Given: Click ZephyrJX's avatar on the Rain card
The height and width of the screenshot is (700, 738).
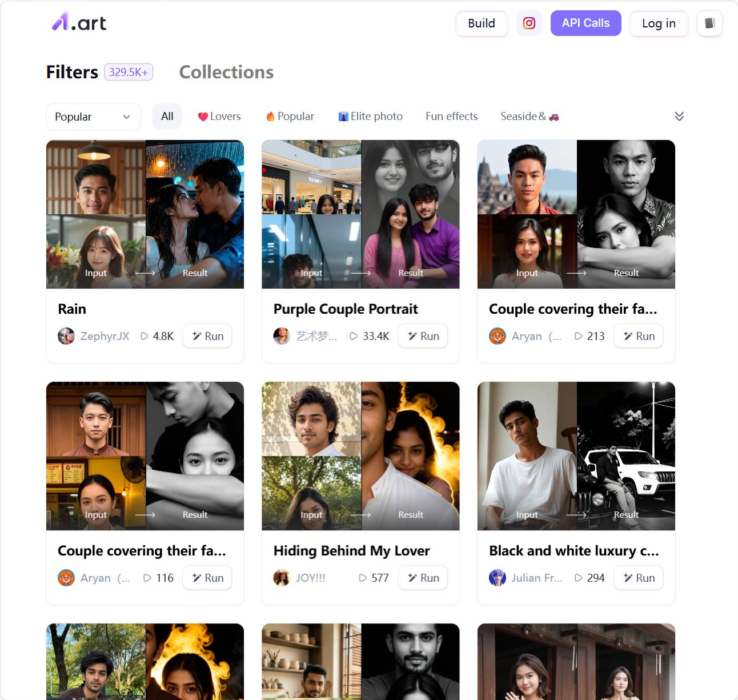Looking at the screenshot, I should pos(66,336).
